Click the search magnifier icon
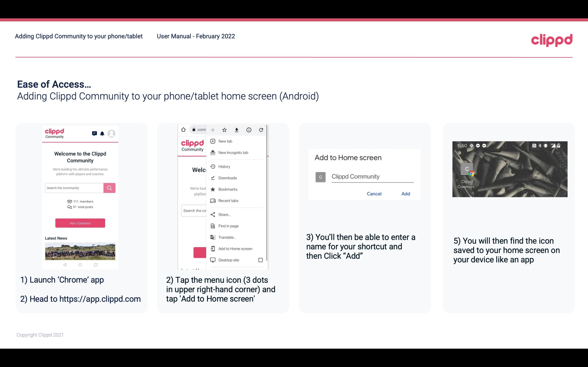This screenshot has width=588, height=367. (109, 187)
